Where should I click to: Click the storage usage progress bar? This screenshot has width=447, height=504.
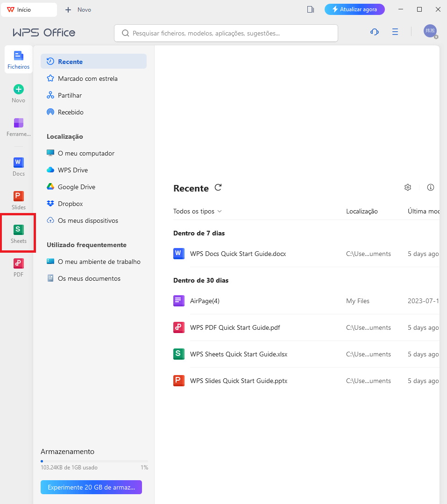pos(94,461)
